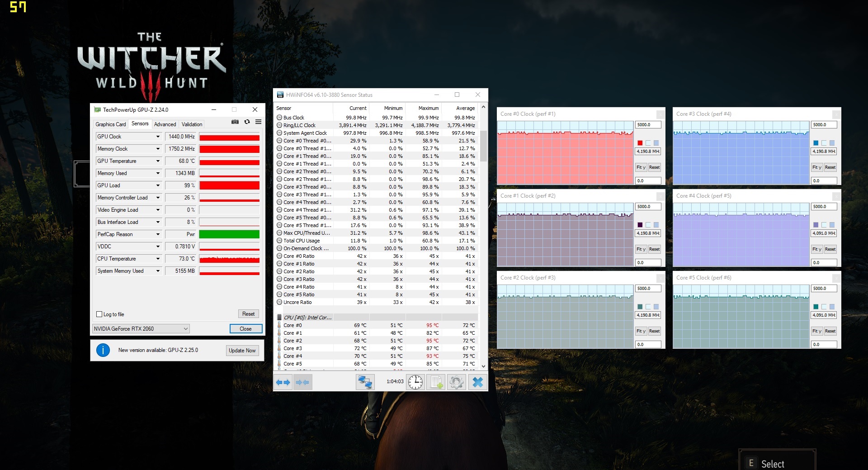Click Fit y in Core #0 Clock graph

pyautogui.click(x=641, y=167)
